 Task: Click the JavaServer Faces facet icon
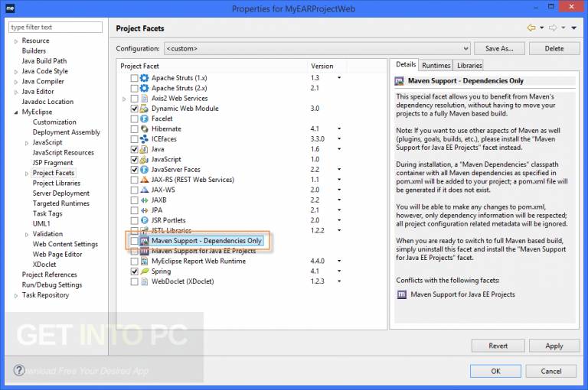tap(145, 170)
